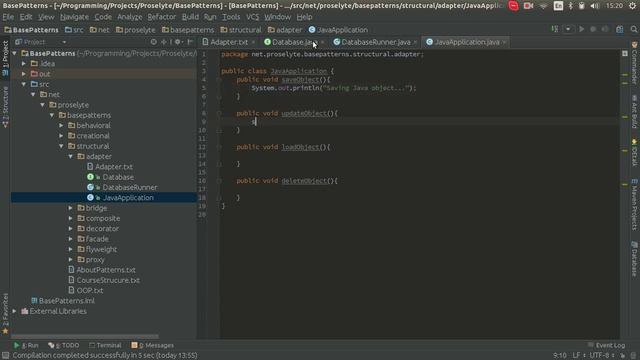The height and width of the screenshot is (360, 640).
Task: Hide the Project tool window icon
Action: [190, 42]
